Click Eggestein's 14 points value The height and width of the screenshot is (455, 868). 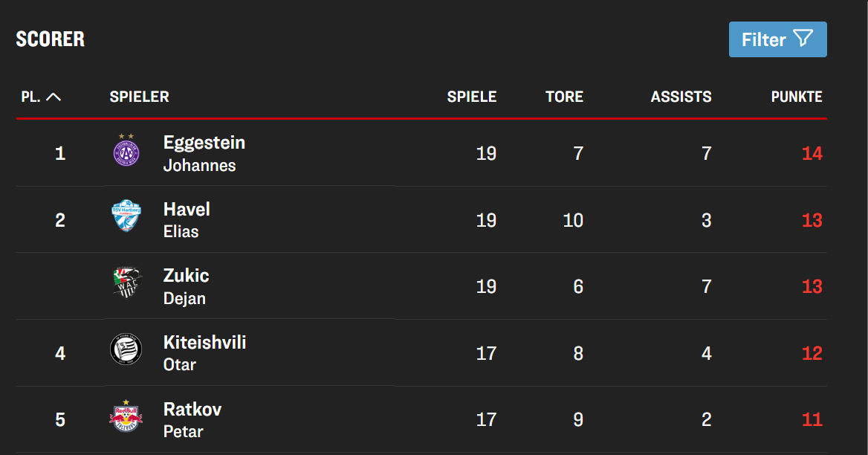812,154
